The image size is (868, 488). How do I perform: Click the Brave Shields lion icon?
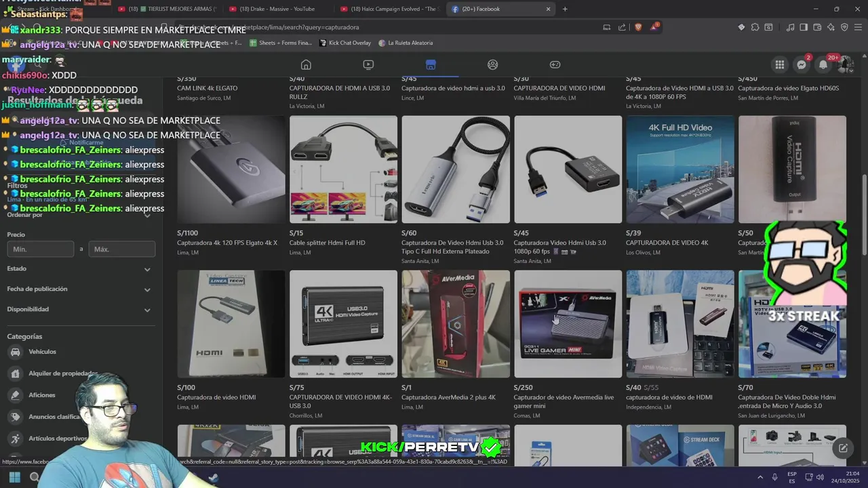pyautogui.click(x=638, y=27)
